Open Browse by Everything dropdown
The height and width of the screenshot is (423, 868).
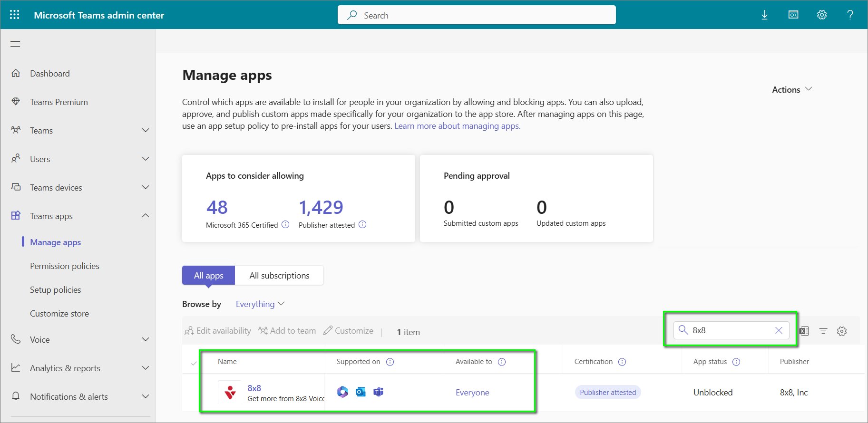pyautogui.click(x=260, y=304)
